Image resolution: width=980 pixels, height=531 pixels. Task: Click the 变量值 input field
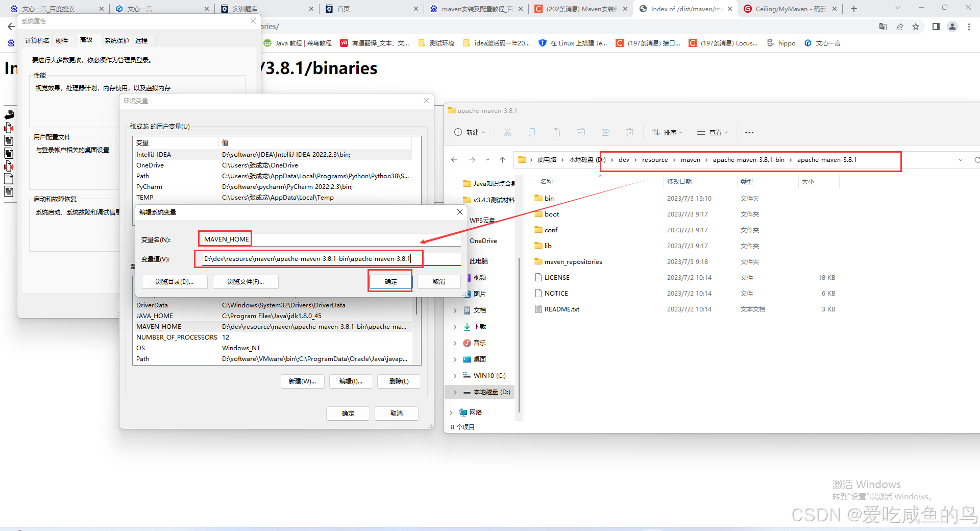tap(331, 259)
